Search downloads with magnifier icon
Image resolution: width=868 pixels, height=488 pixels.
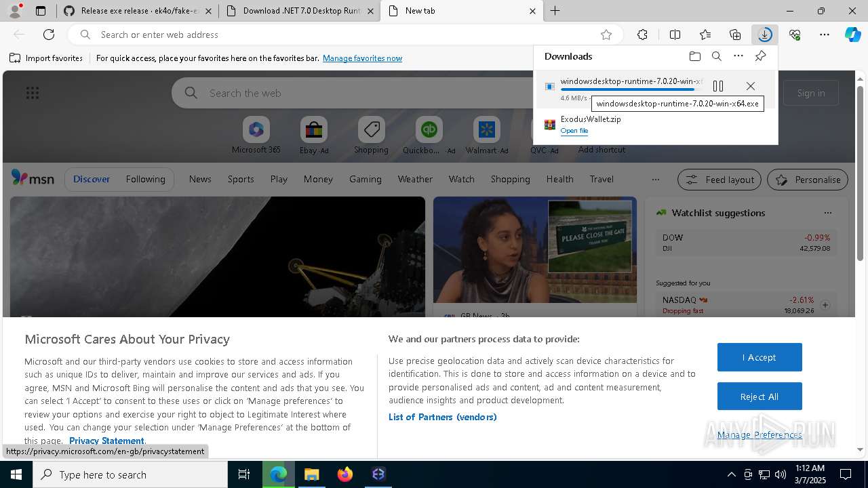pos(717,56)
